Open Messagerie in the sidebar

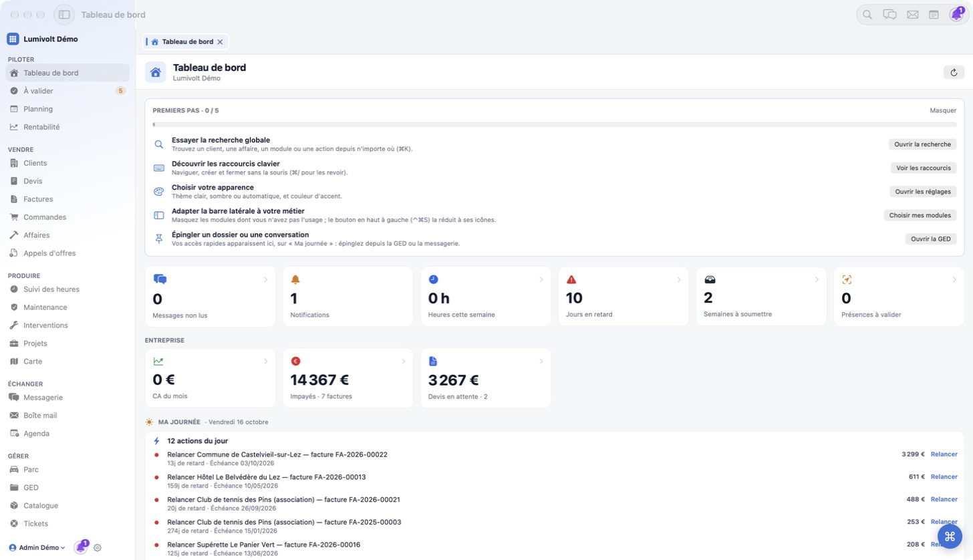(x=67, y=398)
